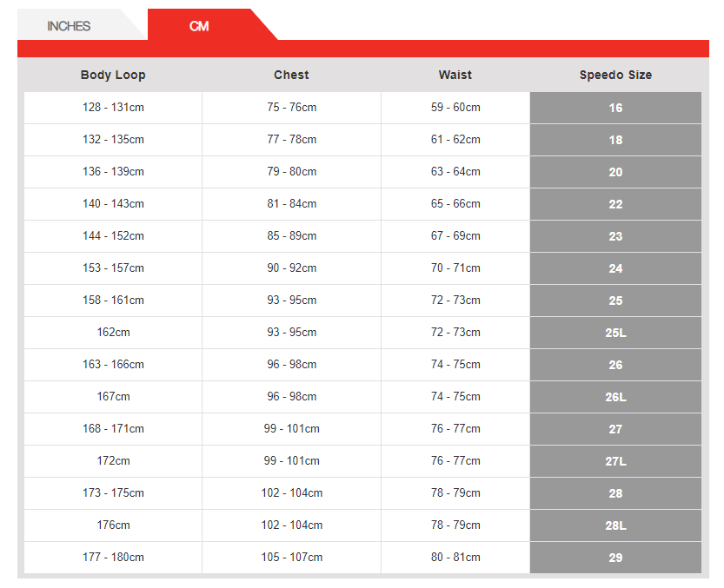Click the 105 - 107cm chest cell
The width and height of the screenshot is (724, 588).
[291, 558]
